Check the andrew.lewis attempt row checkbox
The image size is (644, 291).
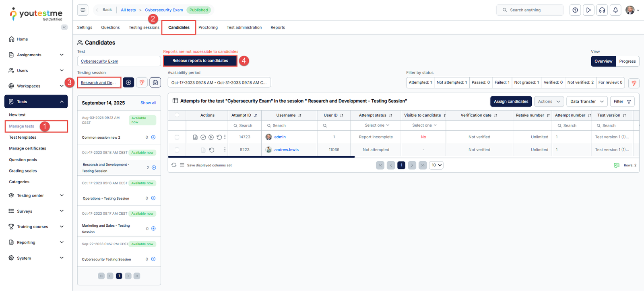[x=177, y=150]
